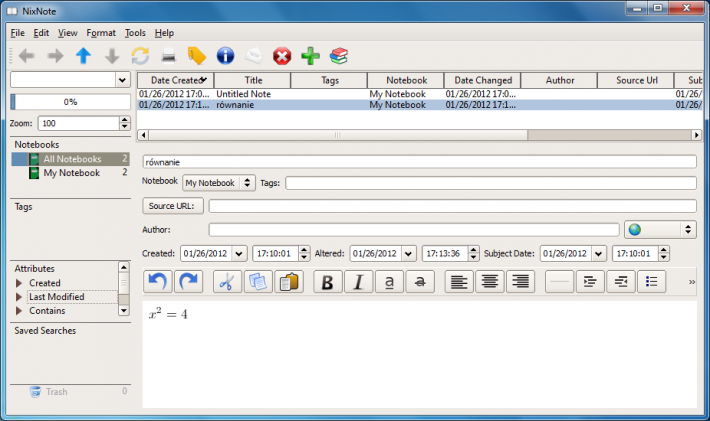Sort notes by Date Changed column header
The width and height of the screenshot is (710, 421).
483,80
